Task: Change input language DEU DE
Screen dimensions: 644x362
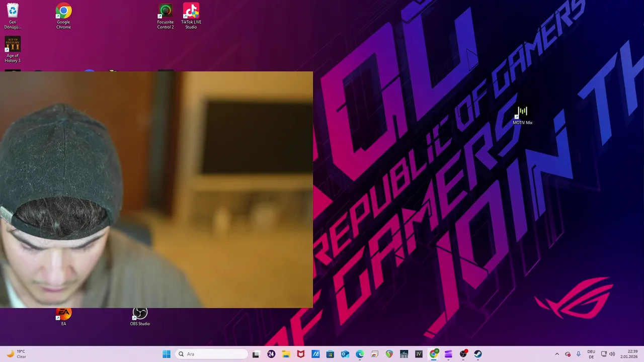Action: (x=591, y=354)
